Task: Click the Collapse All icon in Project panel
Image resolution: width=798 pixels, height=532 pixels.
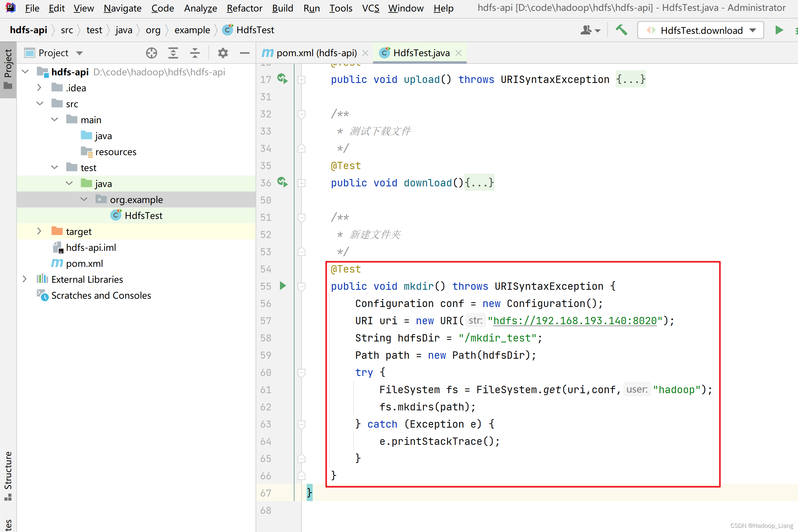Action: pyautogui.click(x=195, y=53)
